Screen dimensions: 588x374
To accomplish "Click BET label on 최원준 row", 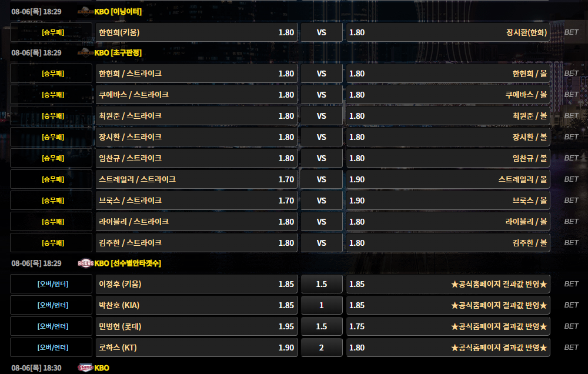I will tap(571, 116).
